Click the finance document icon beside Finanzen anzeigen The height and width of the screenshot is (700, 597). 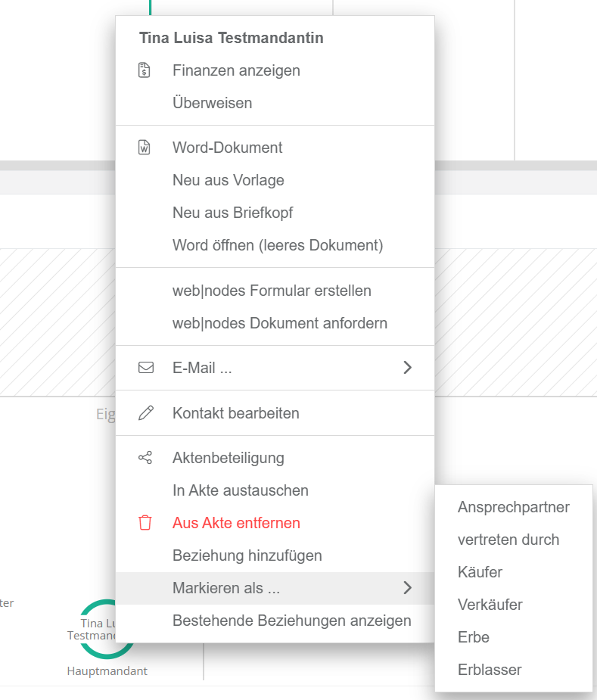pos(145,70)
